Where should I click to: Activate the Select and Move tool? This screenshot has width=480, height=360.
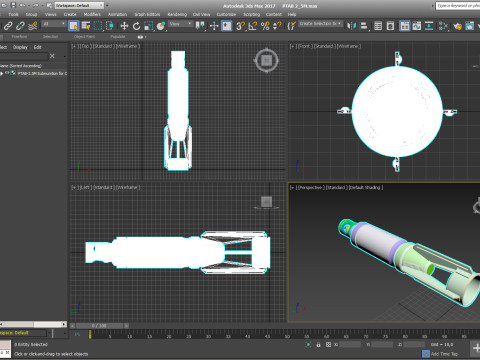pos(124,26)
